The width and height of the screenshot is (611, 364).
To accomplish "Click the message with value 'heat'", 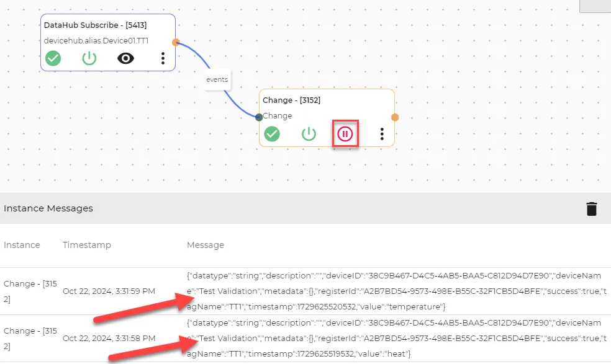I will pos(397,339).
